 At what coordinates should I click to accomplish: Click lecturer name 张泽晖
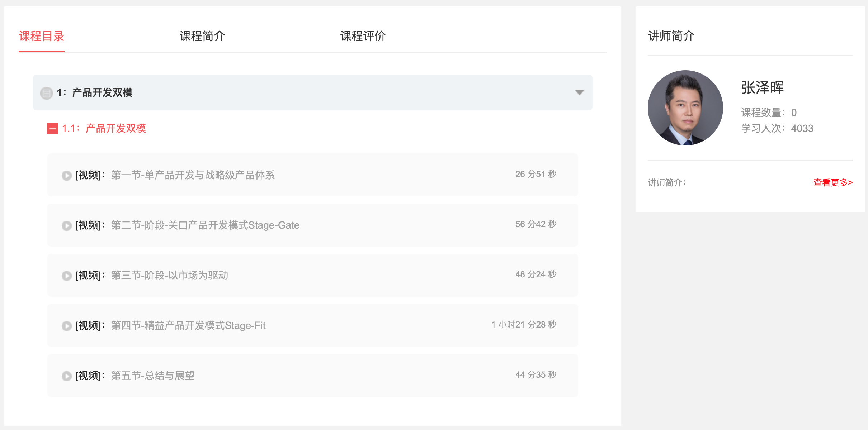[x=763, y=87]
